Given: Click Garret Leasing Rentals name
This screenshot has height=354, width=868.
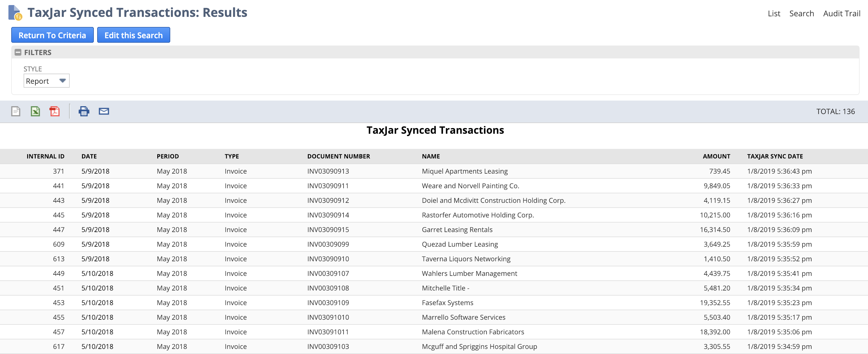Looking at the screenshot, I should [457, 230].
